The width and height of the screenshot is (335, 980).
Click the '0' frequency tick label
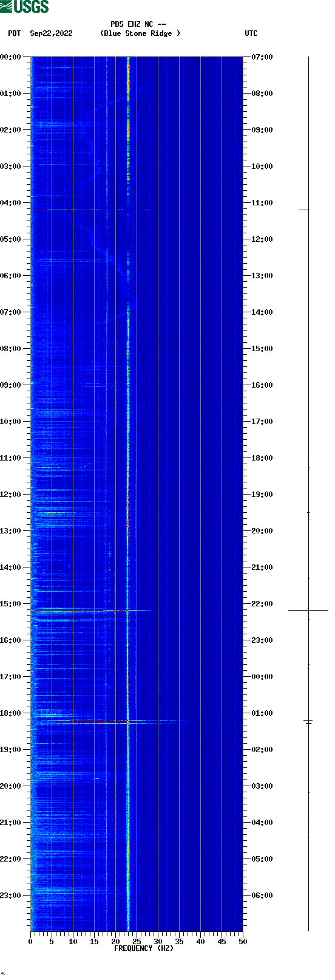point(30,942)
